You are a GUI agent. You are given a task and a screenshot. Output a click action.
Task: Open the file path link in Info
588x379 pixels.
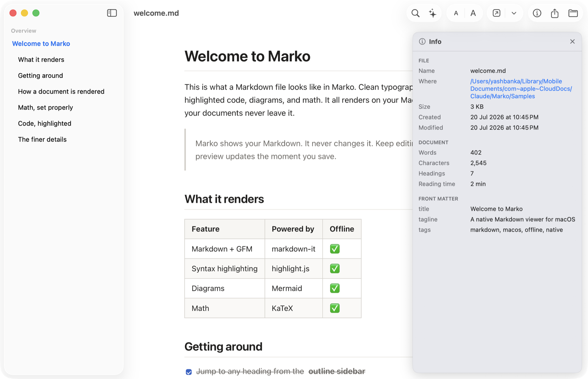521,89
